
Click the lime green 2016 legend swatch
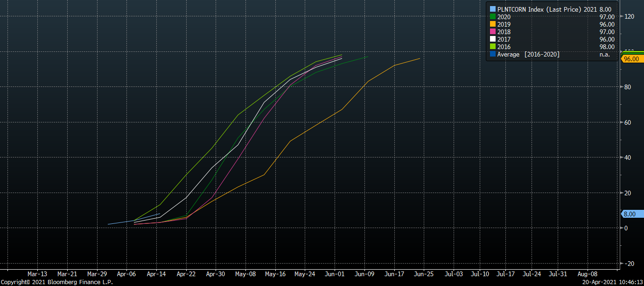pos(492,47)
